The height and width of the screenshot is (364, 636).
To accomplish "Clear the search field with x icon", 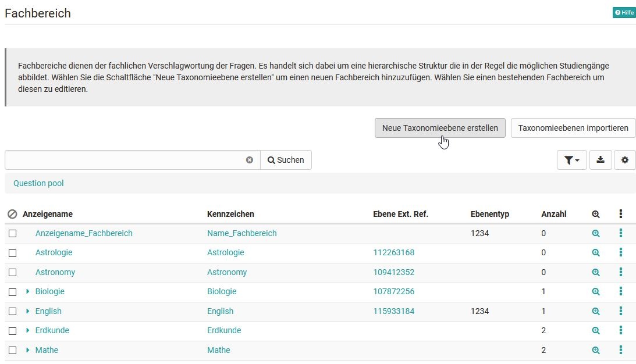I will [x=250, y=160].
